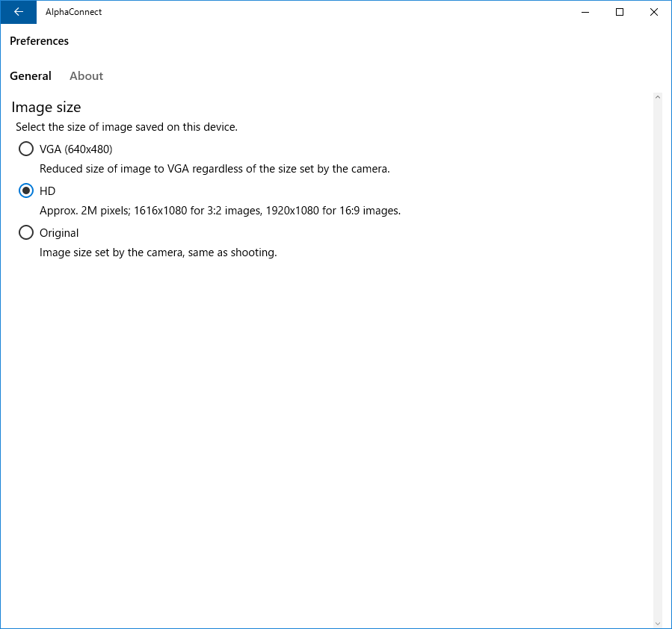Click the Original option label
Viewport: 672px width, 629px height.
59,233
